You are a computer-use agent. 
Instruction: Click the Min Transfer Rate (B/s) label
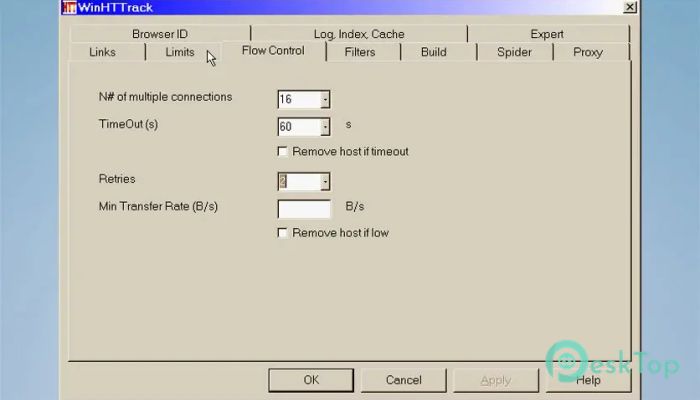158,206
